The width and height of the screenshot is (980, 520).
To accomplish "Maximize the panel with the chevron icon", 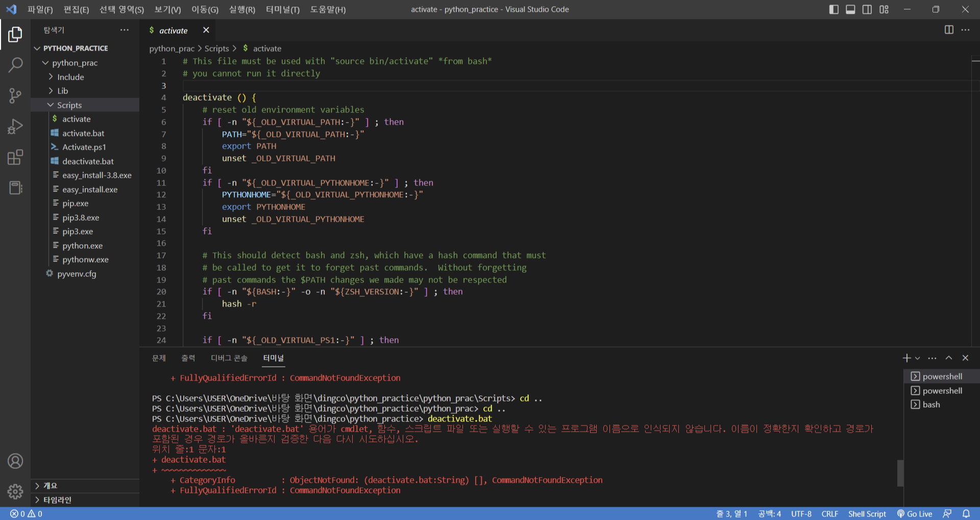I will (948, 358).
